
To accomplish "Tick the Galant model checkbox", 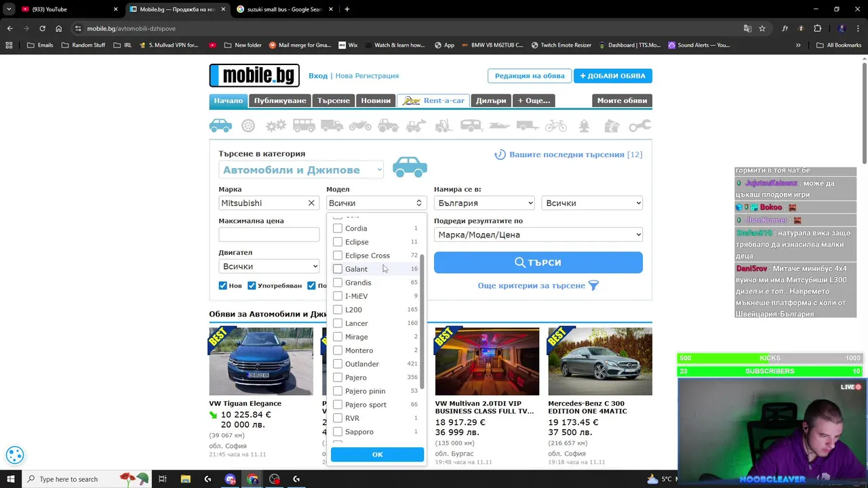I will (338, 269).
